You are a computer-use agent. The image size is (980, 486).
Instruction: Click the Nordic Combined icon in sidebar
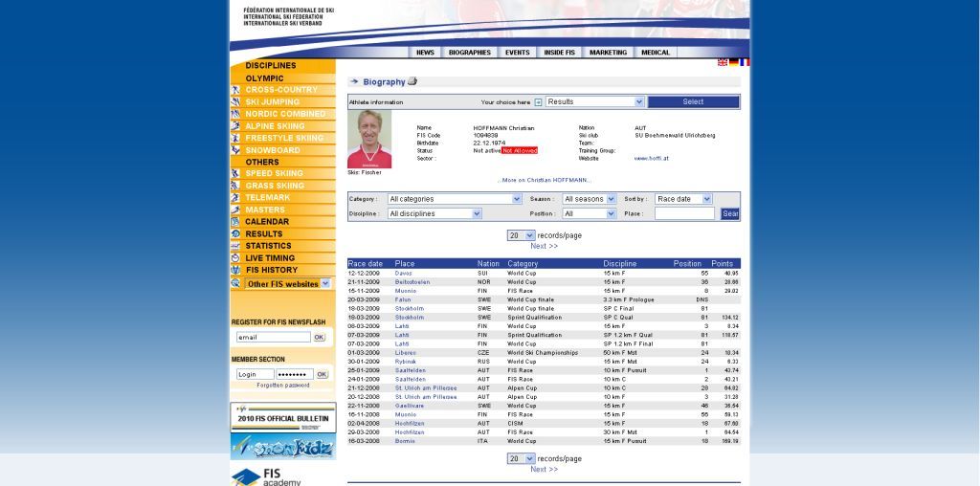coord(235,114)
